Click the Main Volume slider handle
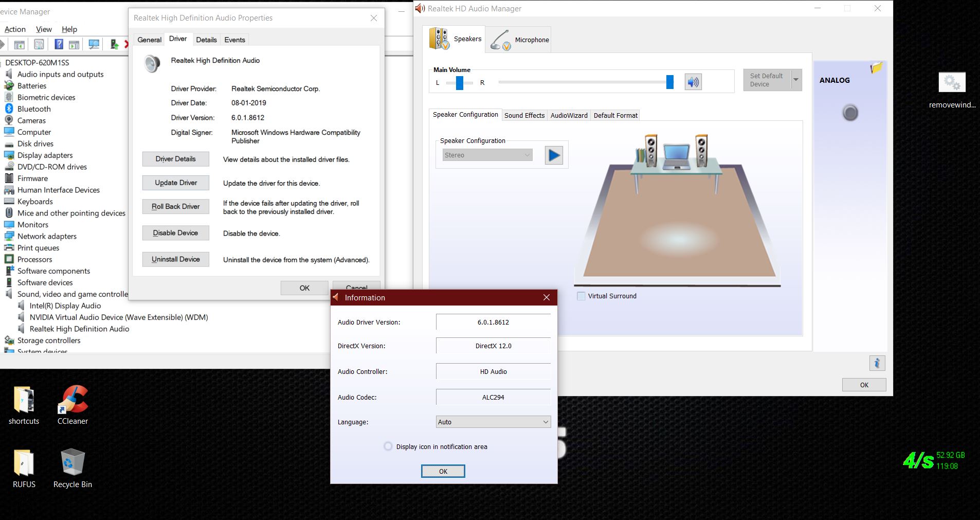 [x=670, y=82]
